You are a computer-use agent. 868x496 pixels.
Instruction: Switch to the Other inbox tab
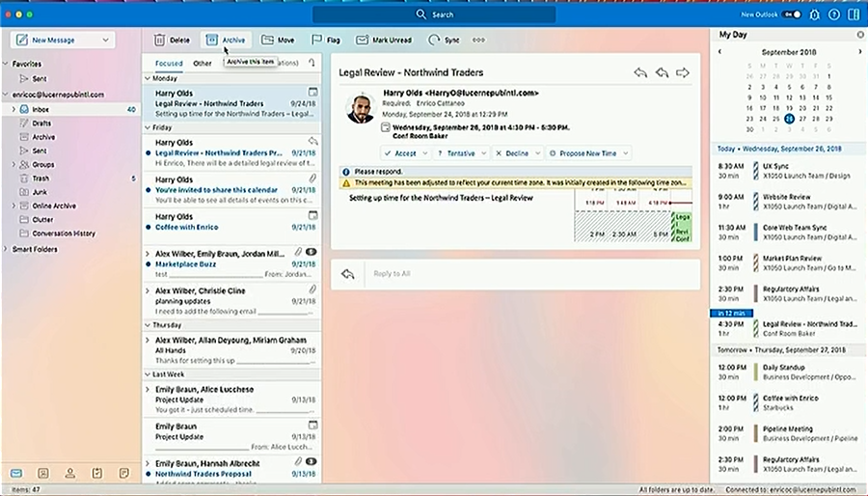point(202,63)
